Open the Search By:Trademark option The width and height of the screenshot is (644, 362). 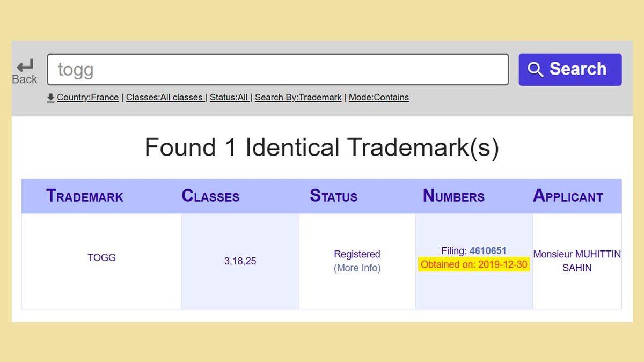[298, 98]
